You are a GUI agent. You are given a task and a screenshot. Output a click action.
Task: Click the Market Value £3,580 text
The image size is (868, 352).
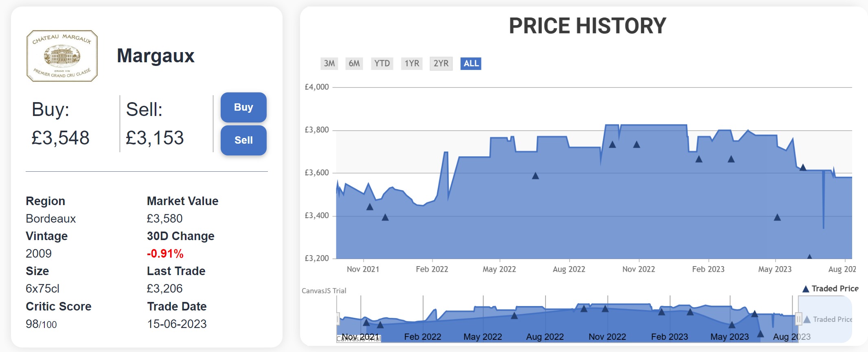(x=164, y=219)
